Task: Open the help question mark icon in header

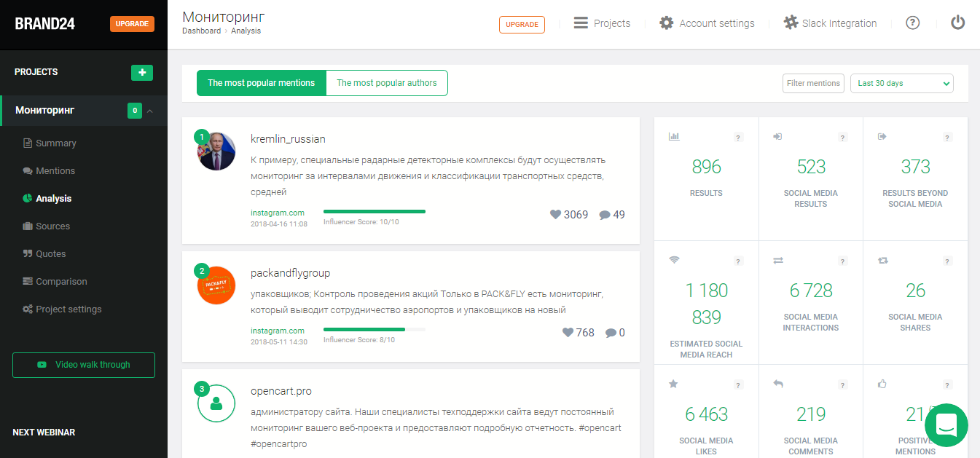Action: (x=913, y=23)
